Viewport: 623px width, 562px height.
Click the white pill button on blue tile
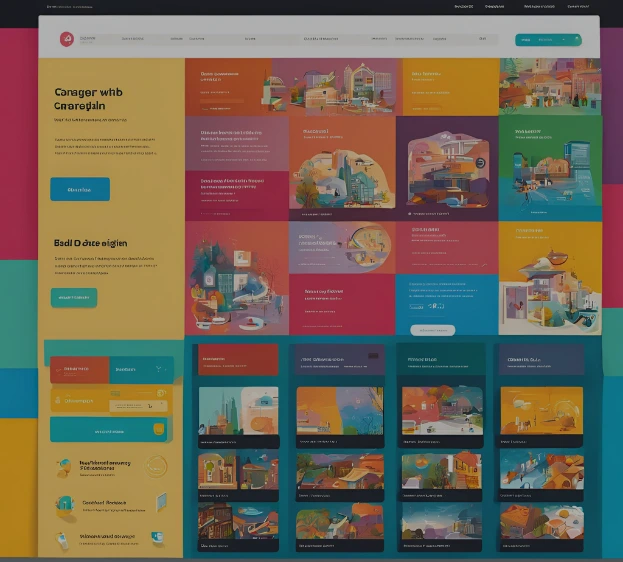click(432, 330)
